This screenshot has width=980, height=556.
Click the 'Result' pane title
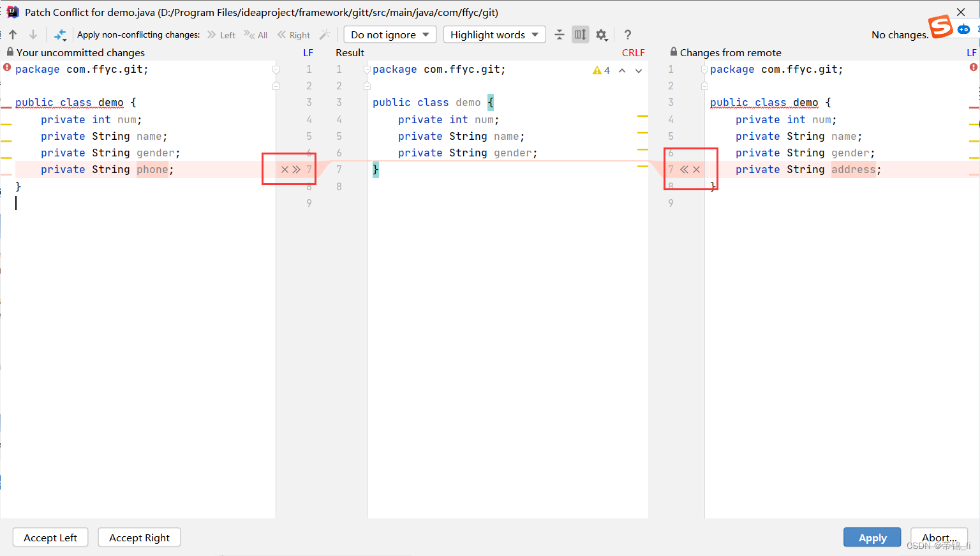pos(350,52)
